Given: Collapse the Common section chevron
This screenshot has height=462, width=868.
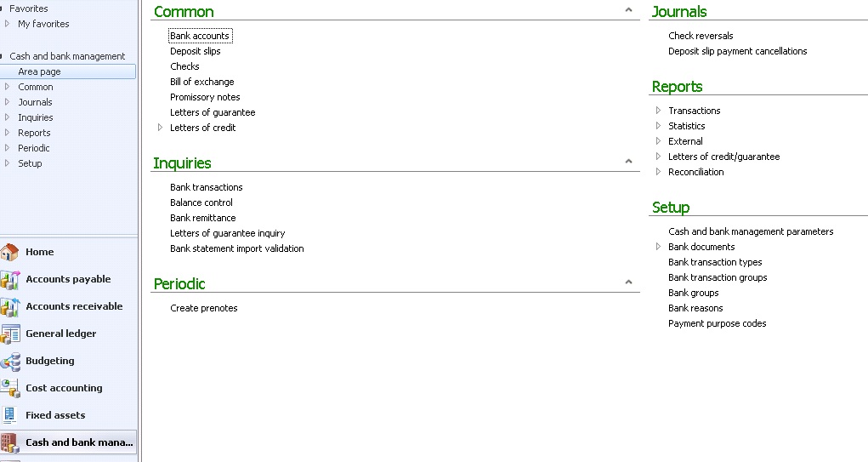Looking at the screenshot, I should coord(628,11).
